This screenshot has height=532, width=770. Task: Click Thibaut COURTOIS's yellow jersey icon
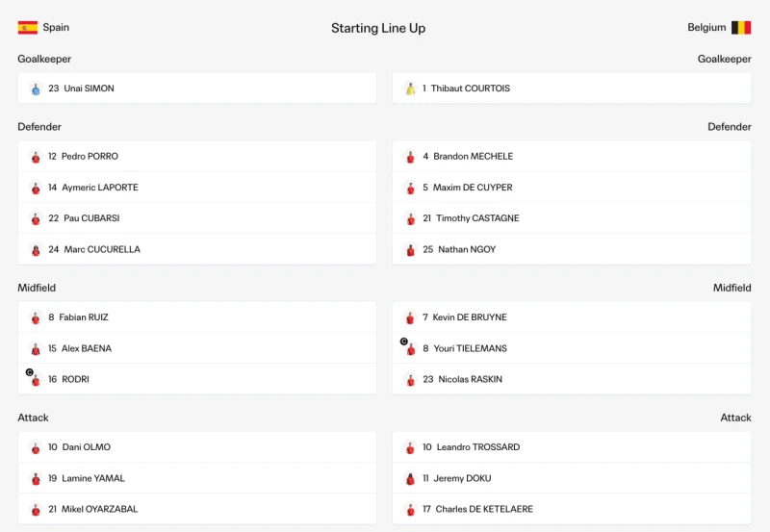[410, 89]
